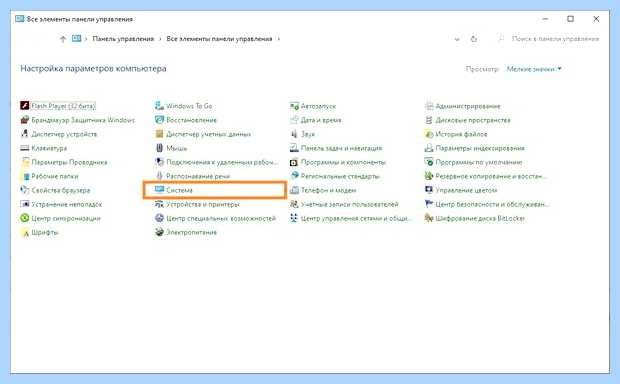Open the Windows To Go icon

(x=159, y=106)
